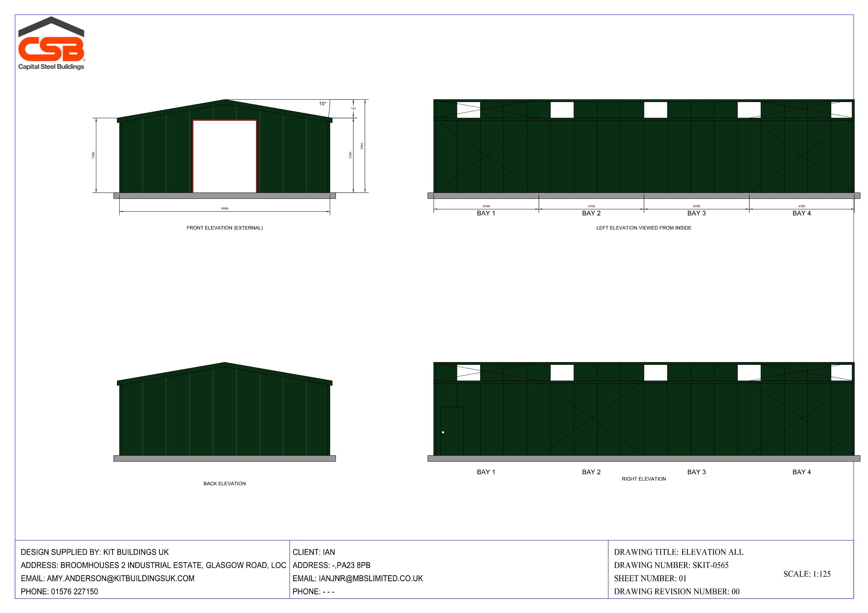The width and height of the screenshot is (868, 613).
Task: Click the 4500 dimension above left elevation BAY 4
Action: pyautogui.click(x=801, y=206)
